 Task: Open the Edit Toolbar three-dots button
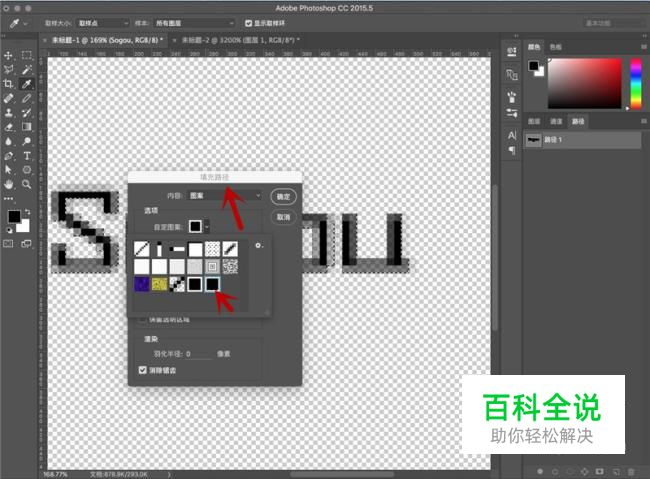point(8,199)
